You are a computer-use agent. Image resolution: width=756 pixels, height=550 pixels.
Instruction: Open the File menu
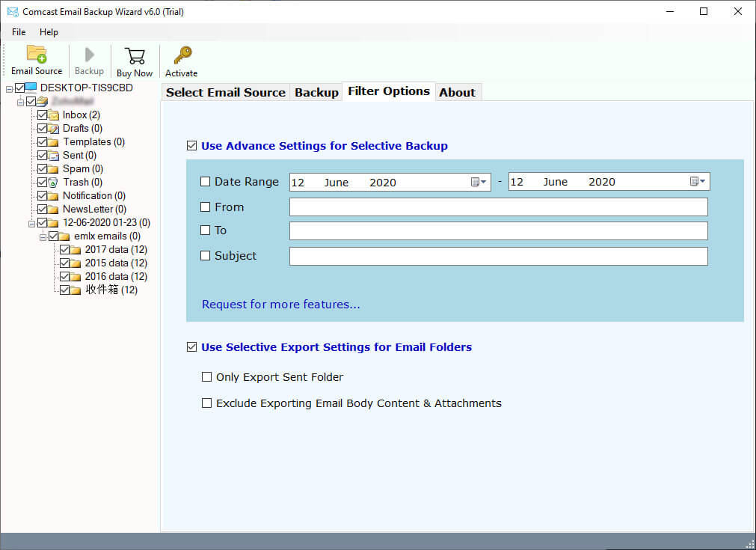19,32
